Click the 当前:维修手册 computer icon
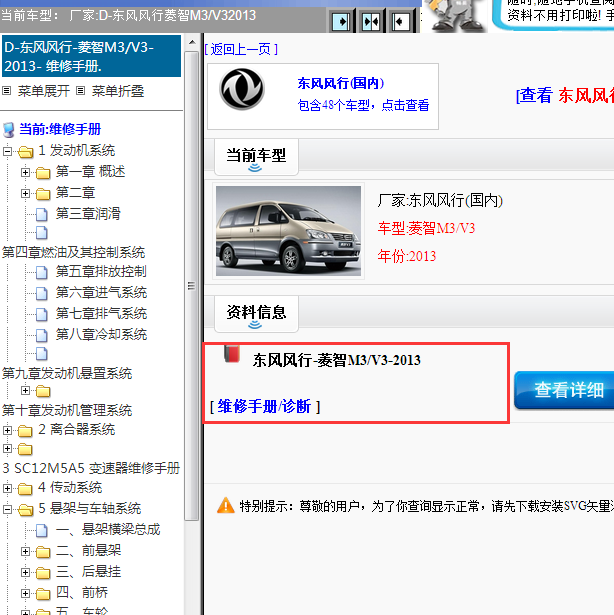This screenshot has width=614, height=615. click(9, 130)
